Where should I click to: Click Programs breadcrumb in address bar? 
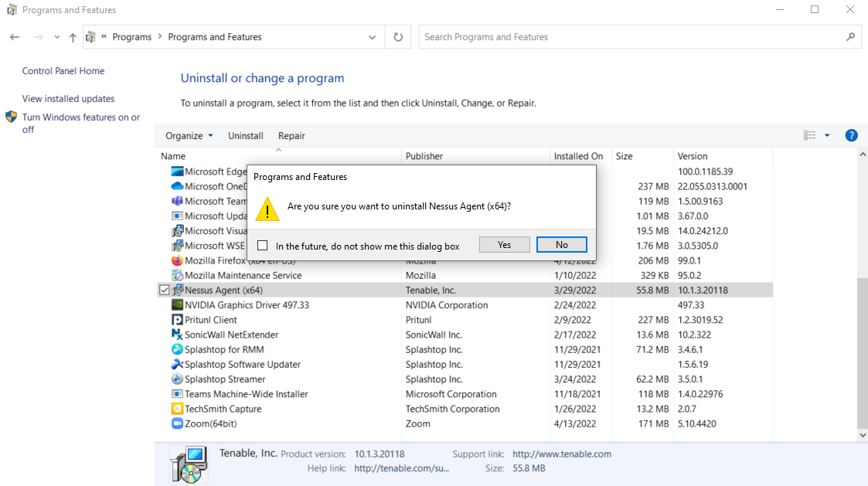(131, 37)
